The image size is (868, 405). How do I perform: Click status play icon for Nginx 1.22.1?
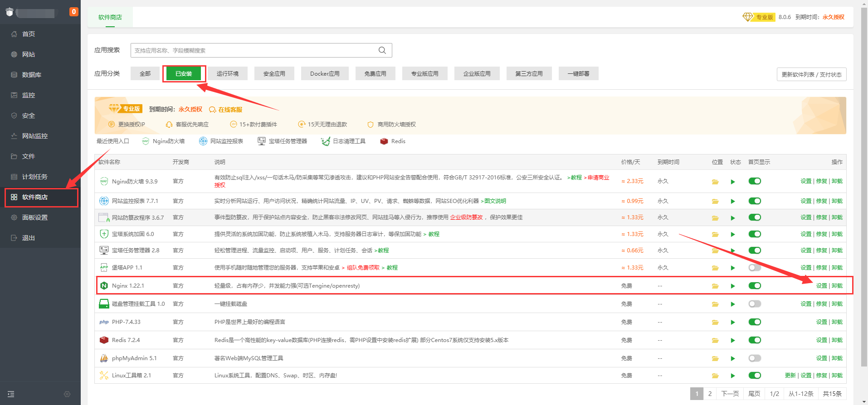(x=733, y=286)
